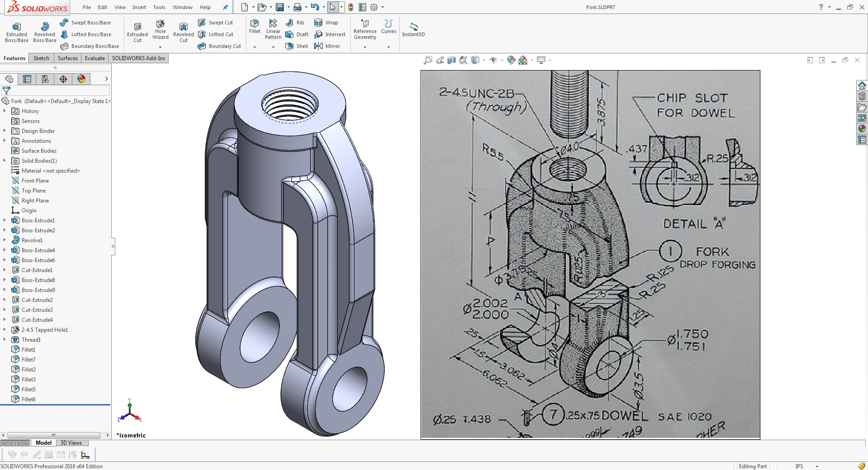Toggle Instant3D mode
Image resolution: width=868 pixels, height=470 pixels.
click(413, 29)
